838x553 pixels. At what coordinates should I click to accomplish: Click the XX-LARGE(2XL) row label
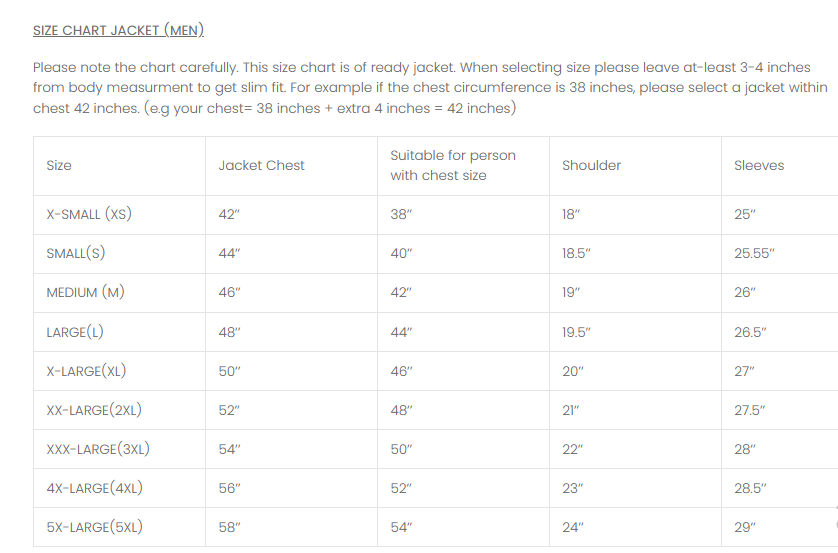click(x=94, y=410)
